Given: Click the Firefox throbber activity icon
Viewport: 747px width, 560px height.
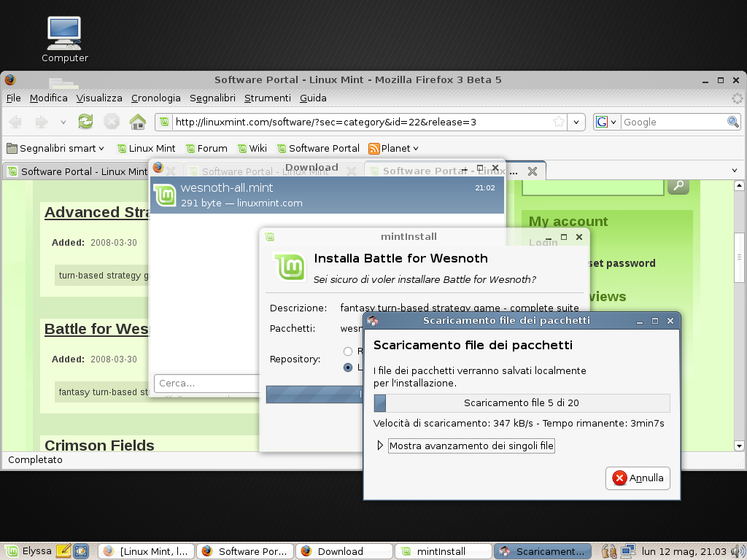Looking at the screenshot, I should click(x=737, y=98).
